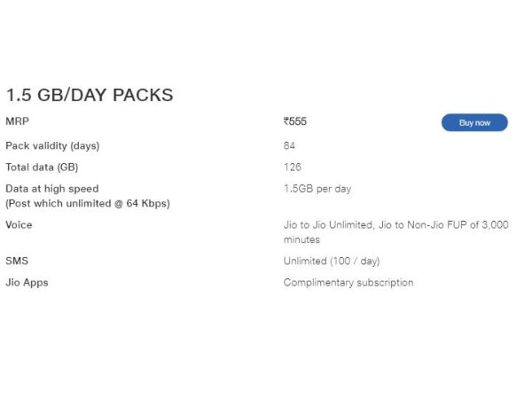Viewport: 532px width, 399px height.
Task: Select the SMS row label
Action: pos(17,261)
